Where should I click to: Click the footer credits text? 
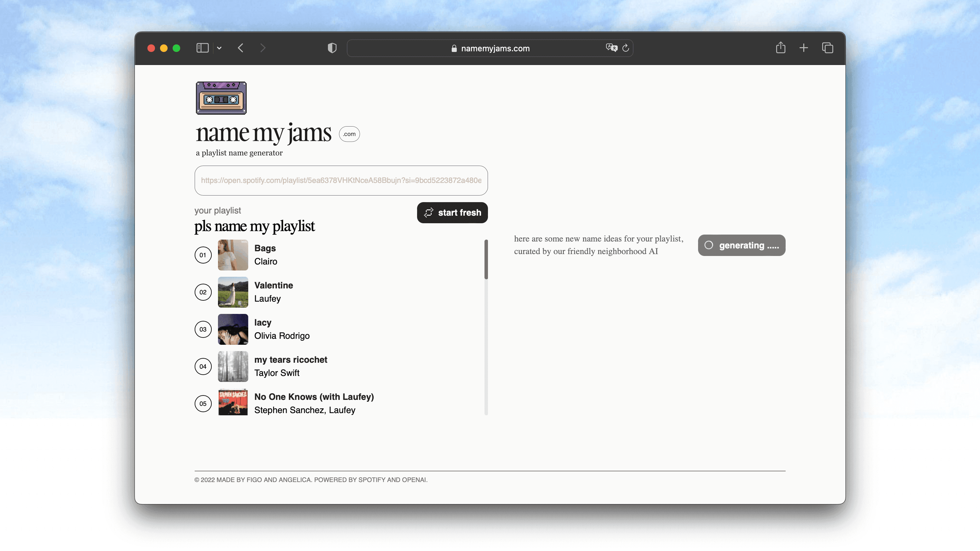311,480
